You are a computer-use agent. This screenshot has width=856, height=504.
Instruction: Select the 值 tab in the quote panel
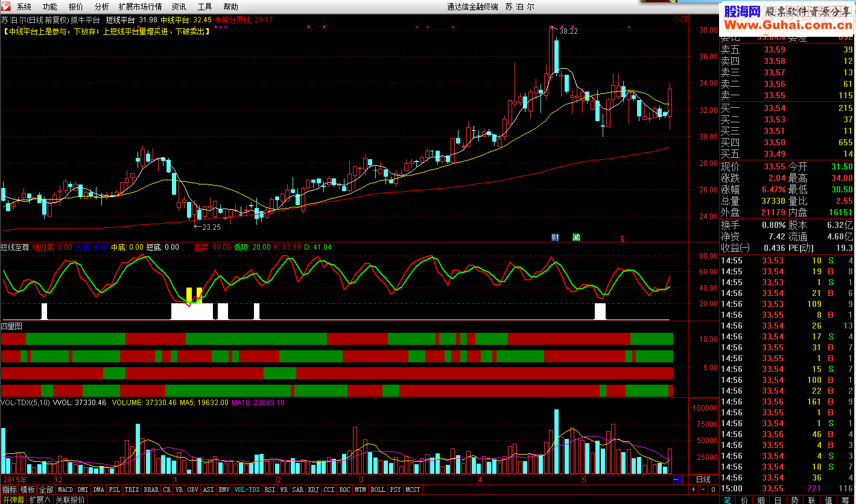pyautogui.click(x=829, y=500)
